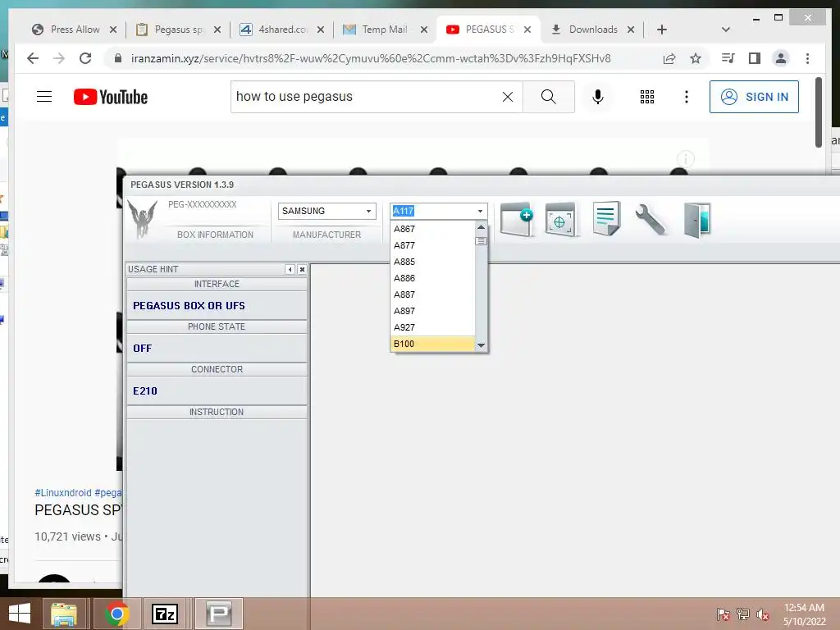The height and width of the screenshot is (630, 840).
Task: Open the Pegasus app taskbar button
Action: [218, 614]
